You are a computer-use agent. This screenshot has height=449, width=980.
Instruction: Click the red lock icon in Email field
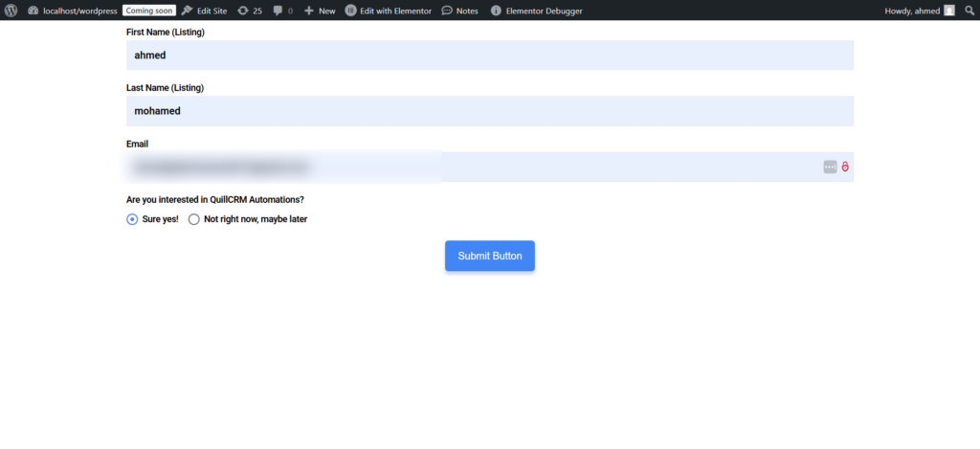[x=845, y=168]
